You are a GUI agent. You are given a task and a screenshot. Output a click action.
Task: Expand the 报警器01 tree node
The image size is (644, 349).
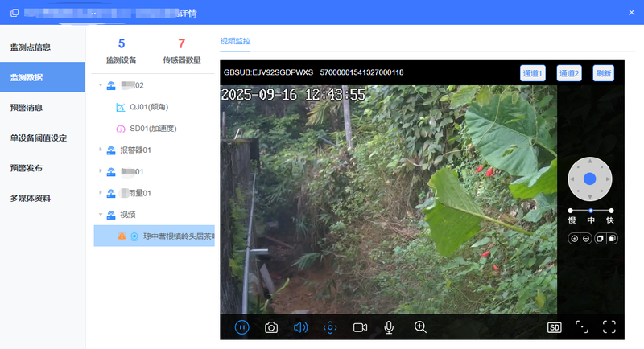click(x=100, y=150)
